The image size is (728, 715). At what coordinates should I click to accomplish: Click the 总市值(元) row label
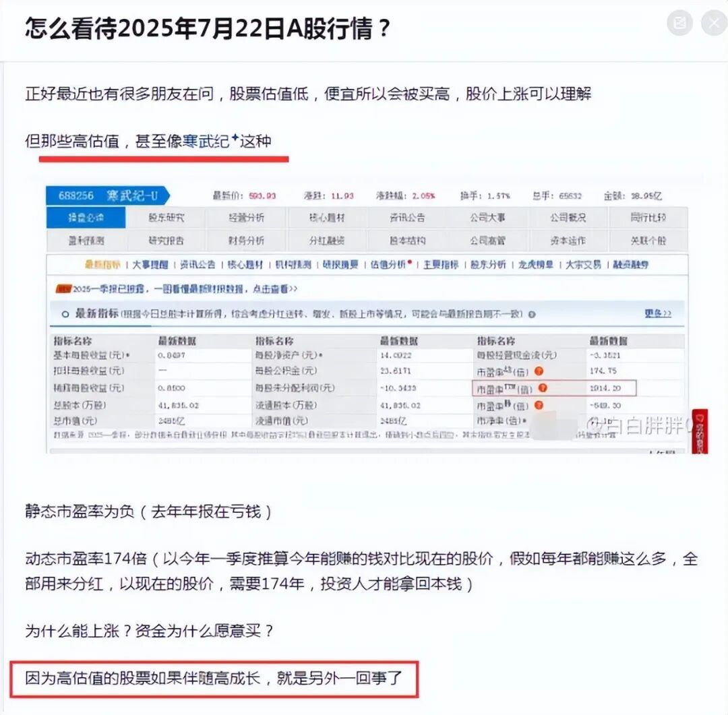click(75, 421)
